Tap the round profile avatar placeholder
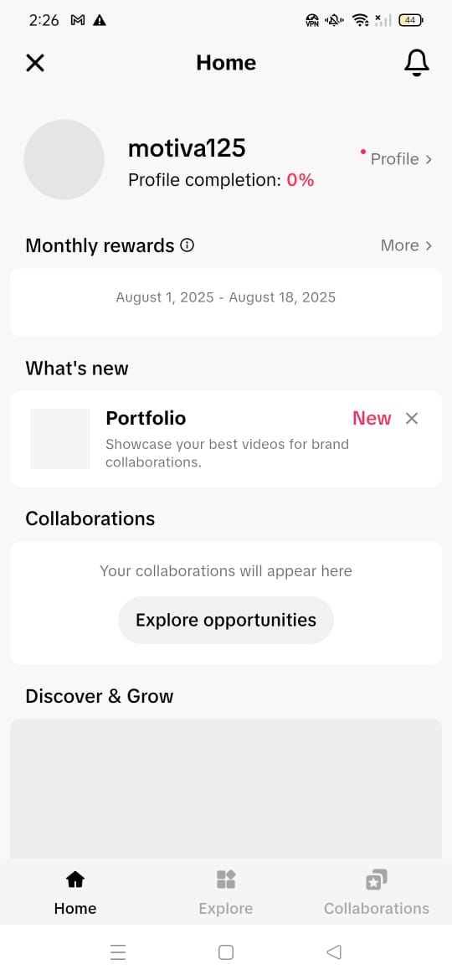 tap(64, 159)
